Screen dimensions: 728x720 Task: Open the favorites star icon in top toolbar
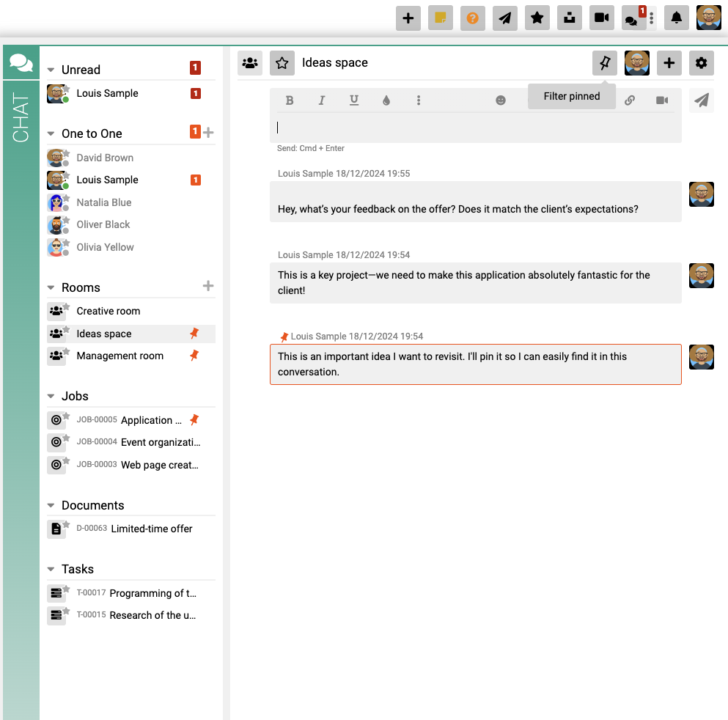coord(537,18)
